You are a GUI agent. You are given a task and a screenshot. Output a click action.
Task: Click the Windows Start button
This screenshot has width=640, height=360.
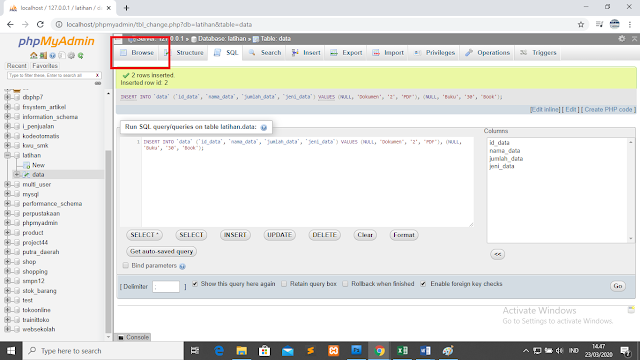tap(11, 351)
